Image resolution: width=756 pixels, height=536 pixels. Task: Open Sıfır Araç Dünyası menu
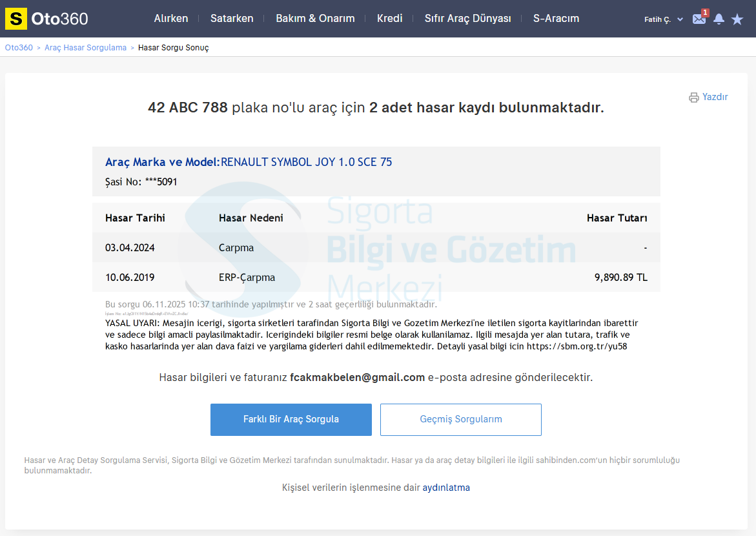(x=467, y=19)
